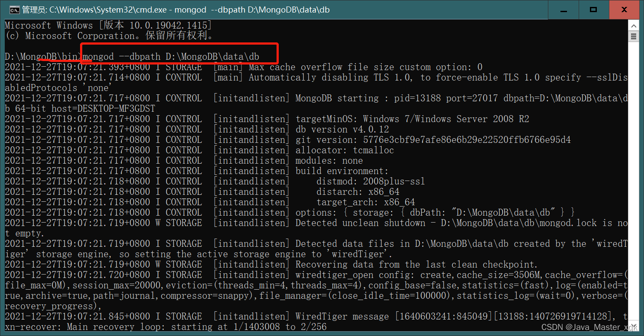The image size is (644, 336).
Task: Click 'wiredtiger_open config: create' text
Action: tap(374, 275)
